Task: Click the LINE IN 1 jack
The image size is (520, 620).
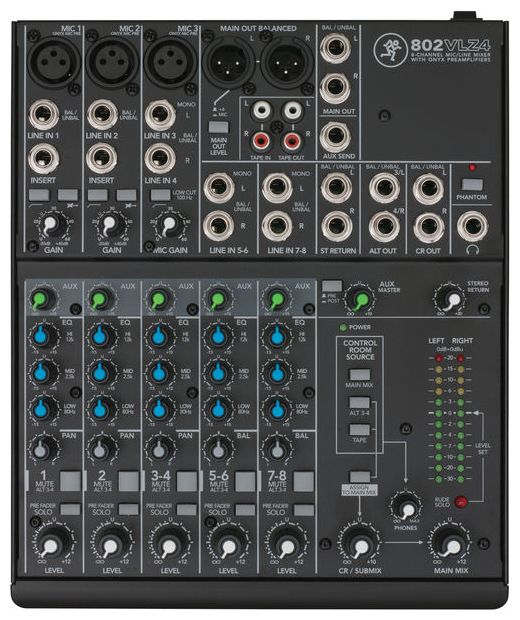Action: pos(44,115)
